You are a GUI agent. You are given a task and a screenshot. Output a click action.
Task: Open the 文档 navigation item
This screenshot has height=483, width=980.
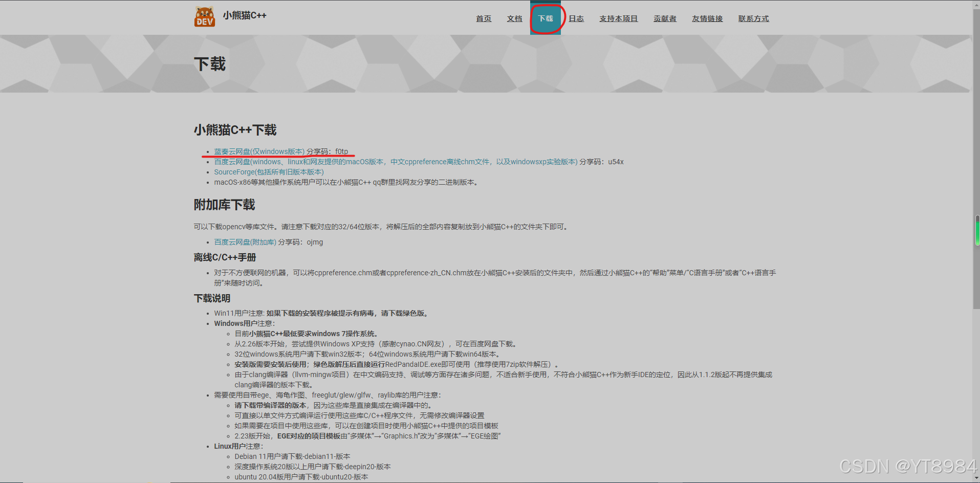coord(515,18)
